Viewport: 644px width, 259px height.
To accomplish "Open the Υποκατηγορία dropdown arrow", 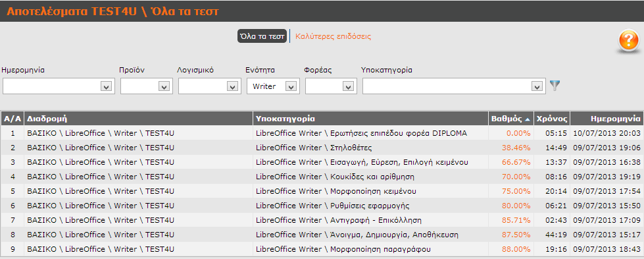I will (535, 86).
